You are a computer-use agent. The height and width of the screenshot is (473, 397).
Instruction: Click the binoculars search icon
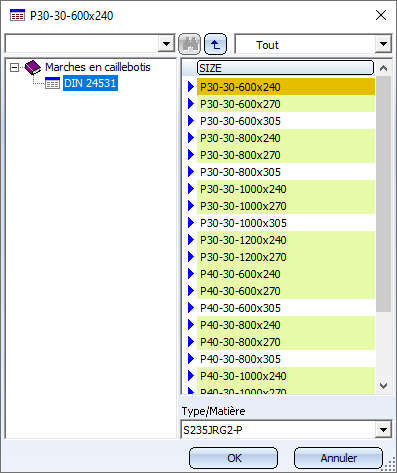190,44
